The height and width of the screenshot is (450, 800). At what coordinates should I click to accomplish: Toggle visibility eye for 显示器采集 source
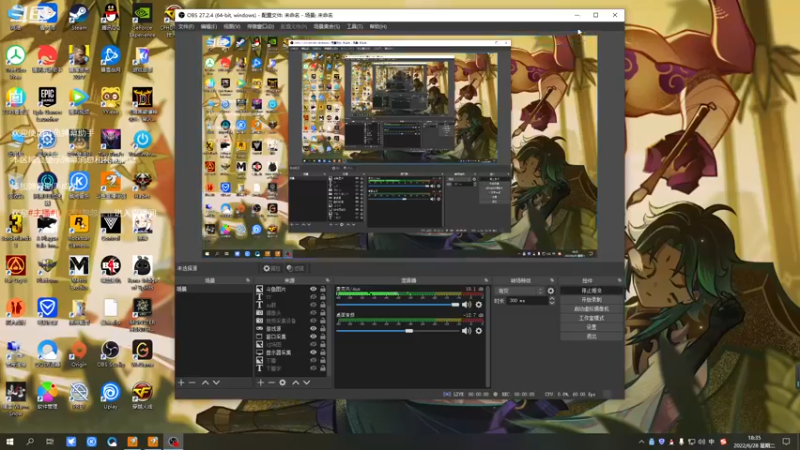[x=313, y=353]
